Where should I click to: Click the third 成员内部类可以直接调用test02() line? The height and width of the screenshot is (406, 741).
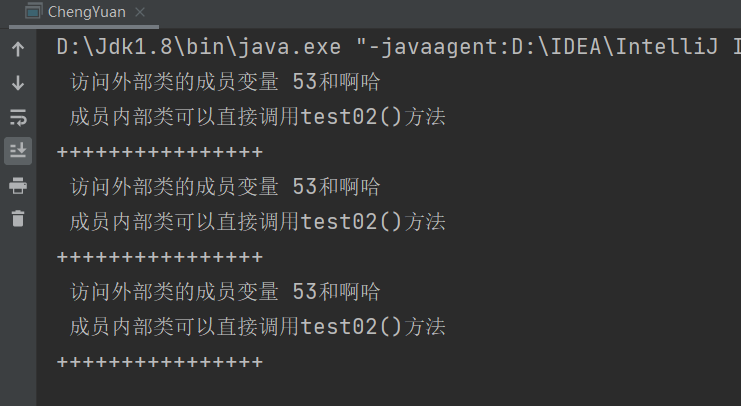coord(257,327)
